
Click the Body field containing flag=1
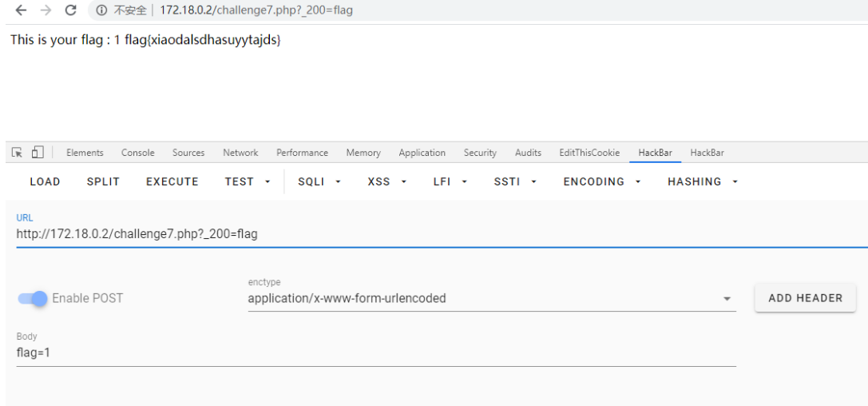375,352
